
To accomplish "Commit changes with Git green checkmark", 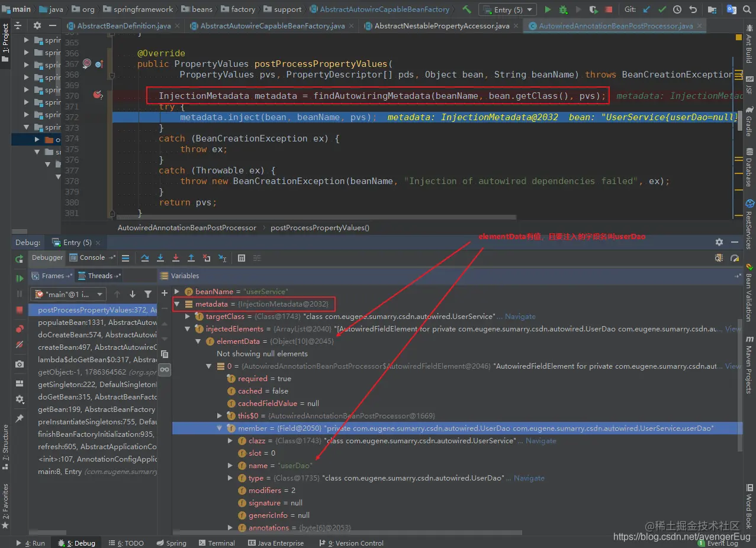I will [x=662, y=9].
